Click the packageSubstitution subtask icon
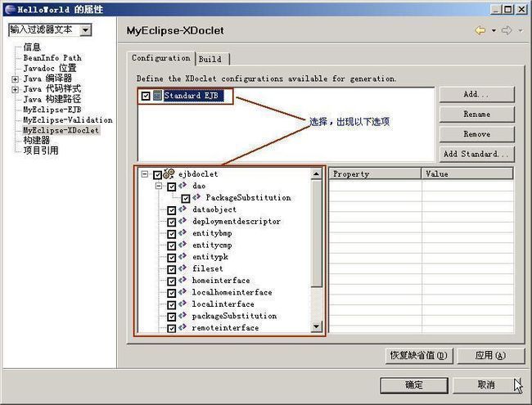Viewport: 532px width, 405px height. click(183, 316)
